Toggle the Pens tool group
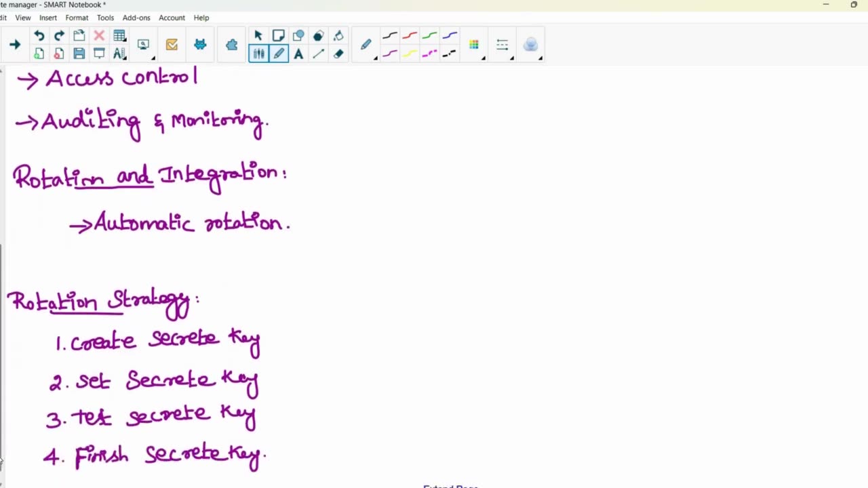Image resolution: width=868 pixels, height=488 pixels. (x=258, y=54)
